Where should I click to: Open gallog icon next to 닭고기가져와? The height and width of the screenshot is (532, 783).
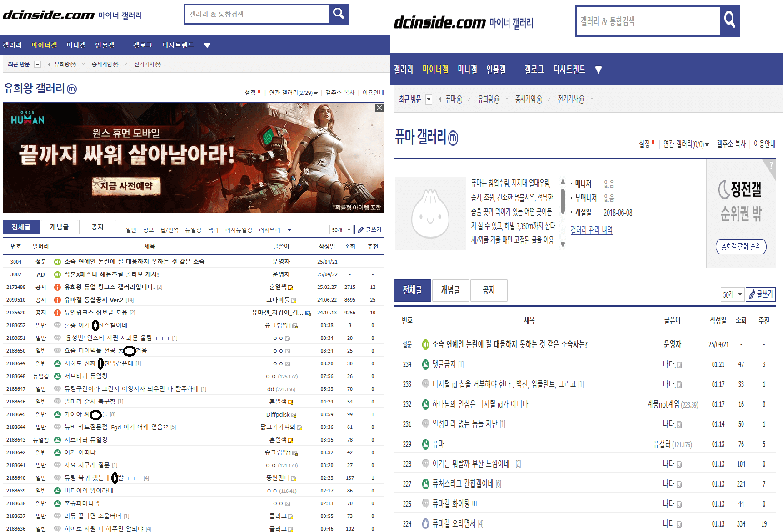[x=299, y=428]
